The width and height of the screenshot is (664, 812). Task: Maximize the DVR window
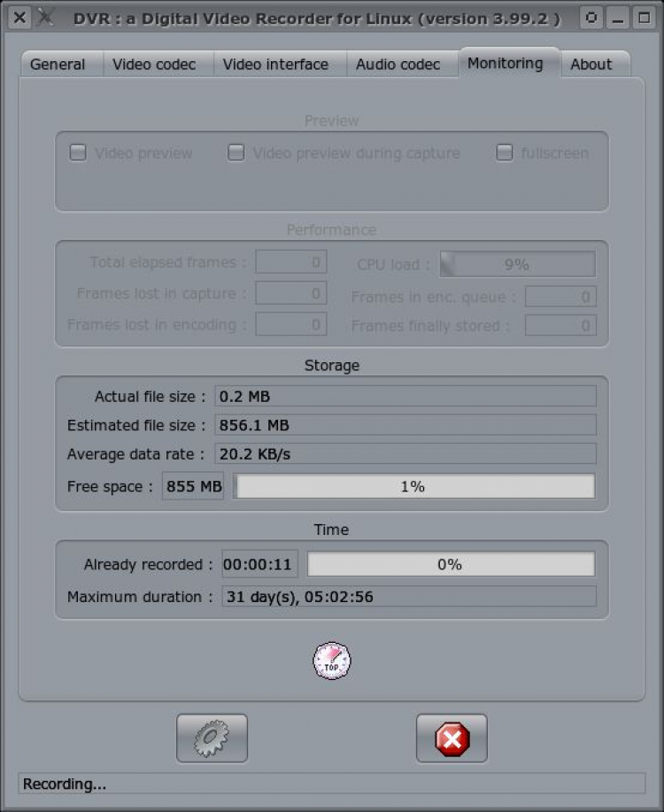pos(644,17)
